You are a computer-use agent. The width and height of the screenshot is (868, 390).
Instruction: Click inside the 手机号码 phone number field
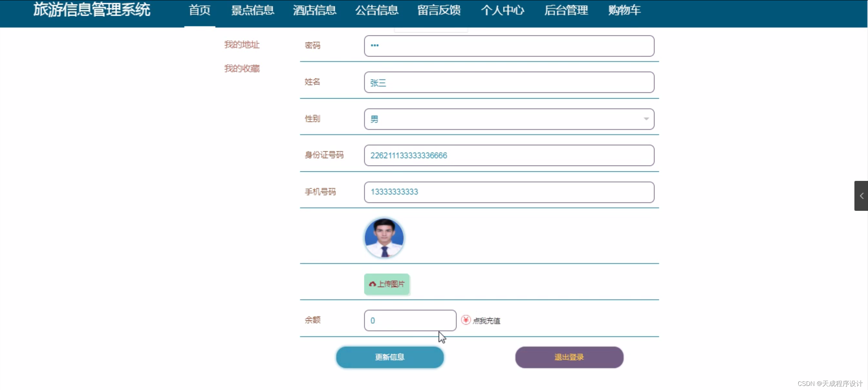click(x=509, y=192)
